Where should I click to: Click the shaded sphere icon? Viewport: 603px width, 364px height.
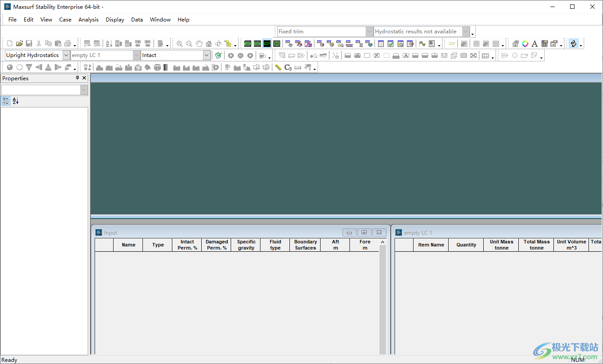tap(10, 67)
